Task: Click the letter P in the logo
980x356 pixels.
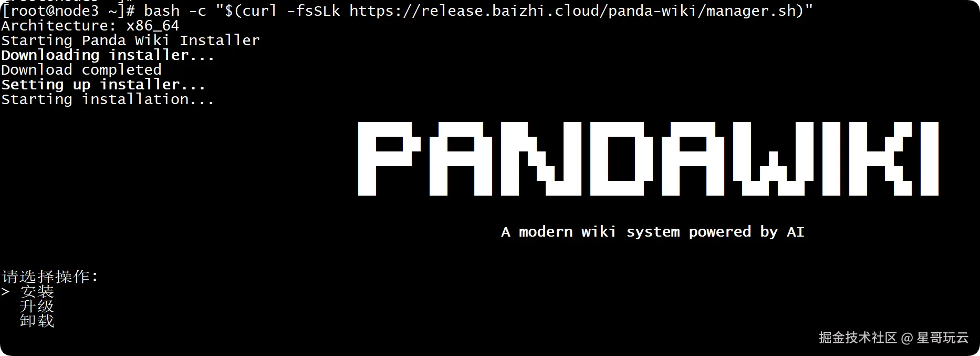Action: [389, 159]
